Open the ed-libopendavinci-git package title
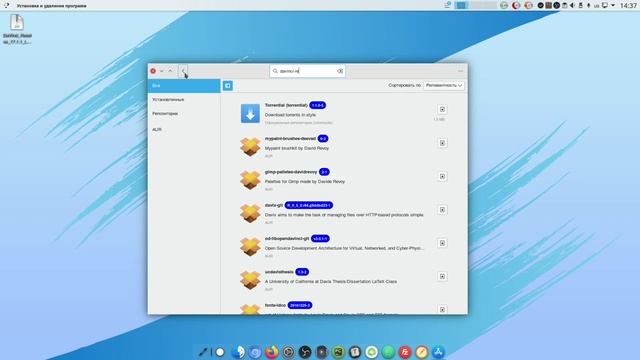Screen dimensions: 640x360 (287, 238)
